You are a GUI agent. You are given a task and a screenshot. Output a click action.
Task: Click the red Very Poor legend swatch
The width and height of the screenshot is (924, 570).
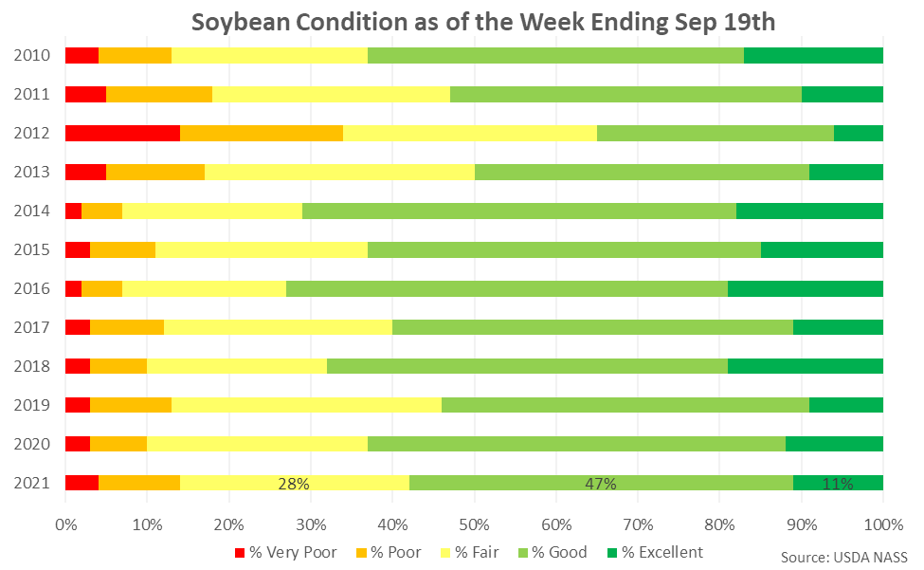point(239,553)
